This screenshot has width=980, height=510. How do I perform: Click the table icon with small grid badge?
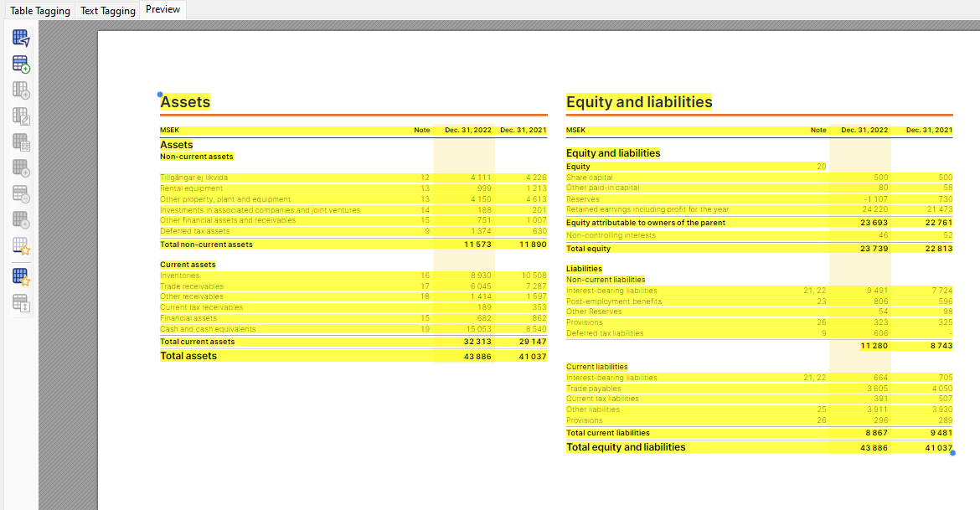[21, 142]
